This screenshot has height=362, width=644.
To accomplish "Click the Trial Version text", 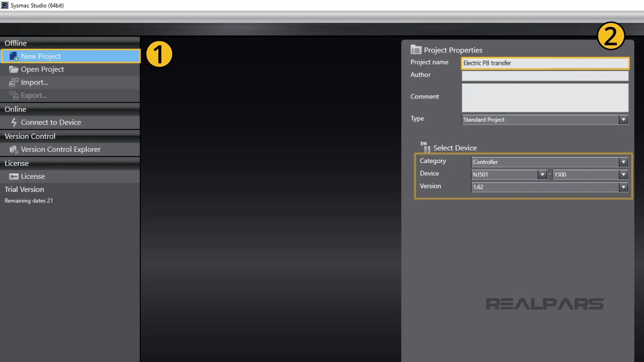I will (x=24, y=189).
